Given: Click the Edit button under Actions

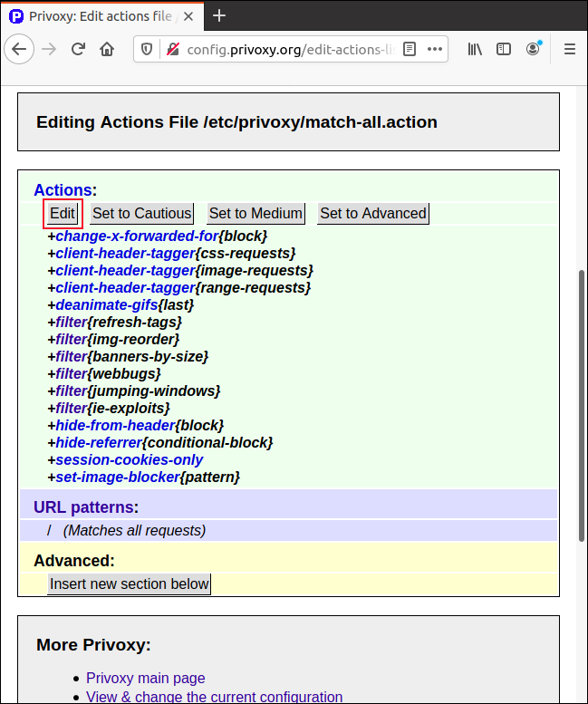Looking at the screenshot, I should (x=63, y=214).
